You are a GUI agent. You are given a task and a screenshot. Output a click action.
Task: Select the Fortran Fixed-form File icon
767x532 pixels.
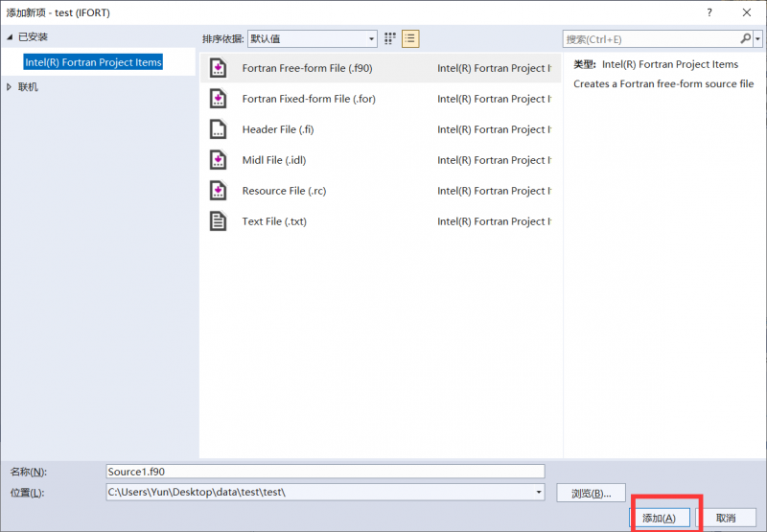pyautogui.click(x=219, y=99)
